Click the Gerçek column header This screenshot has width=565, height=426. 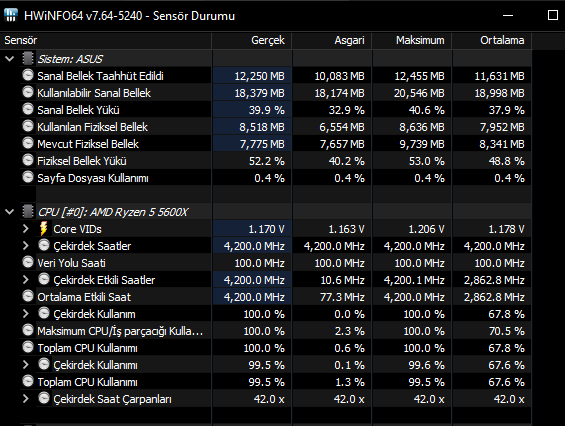point(252,40)
